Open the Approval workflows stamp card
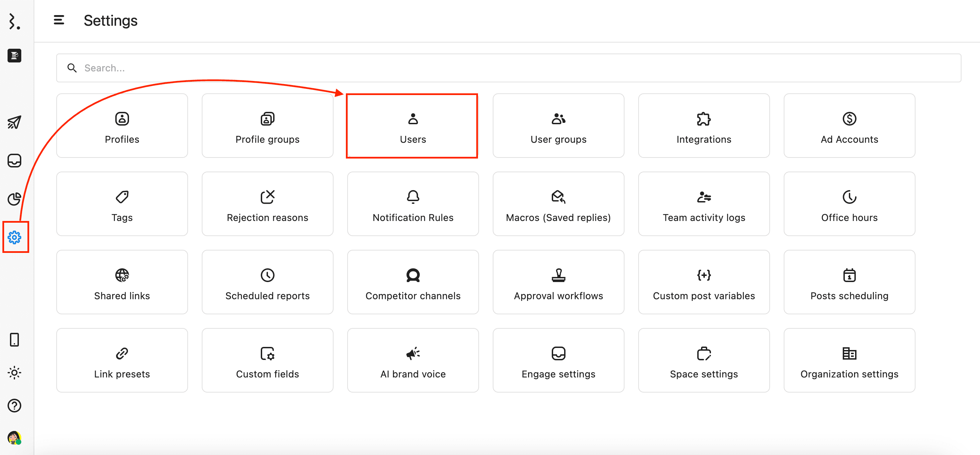The width and height of the screenshot is (980, 455). point(558,282)
